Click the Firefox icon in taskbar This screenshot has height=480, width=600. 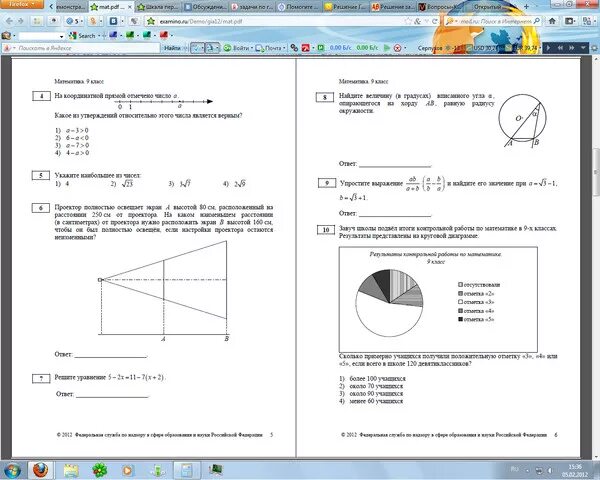[x=41, y=470]
